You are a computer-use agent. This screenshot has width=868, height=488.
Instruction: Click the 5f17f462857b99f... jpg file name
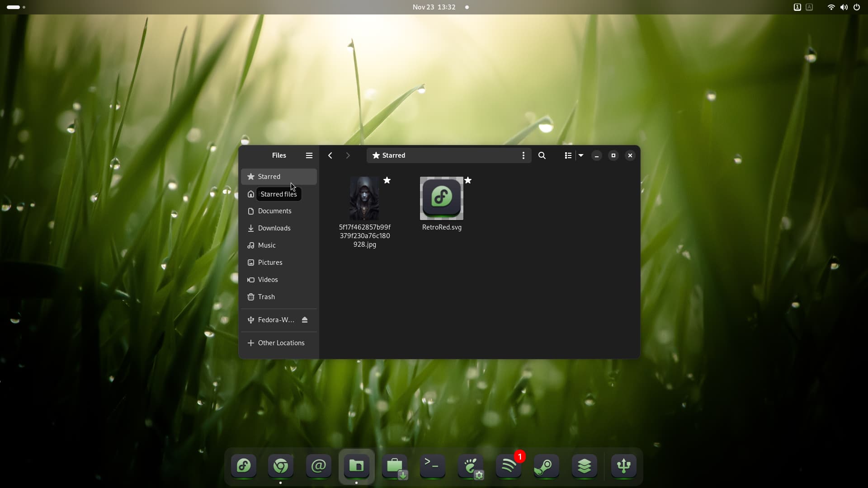click(365, 236)
